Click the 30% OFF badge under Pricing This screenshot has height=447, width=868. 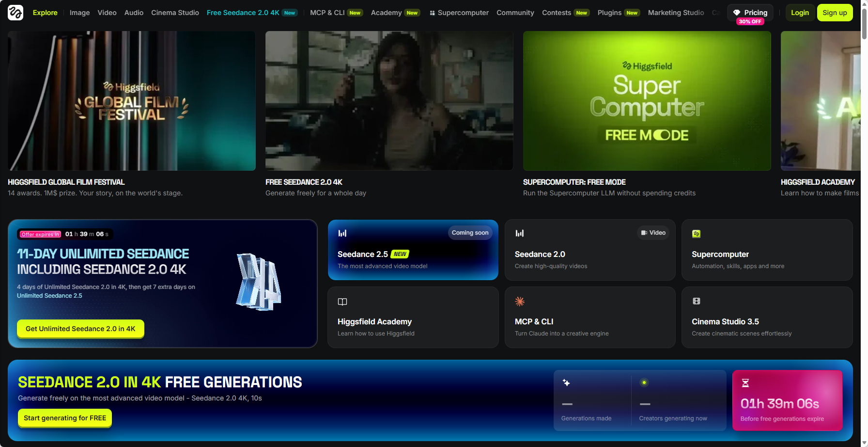(x=750, y=22)
